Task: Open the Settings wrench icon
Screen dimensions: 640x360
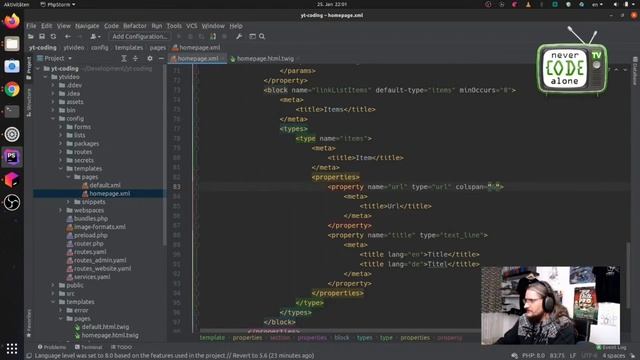Action: coord(239,36)
